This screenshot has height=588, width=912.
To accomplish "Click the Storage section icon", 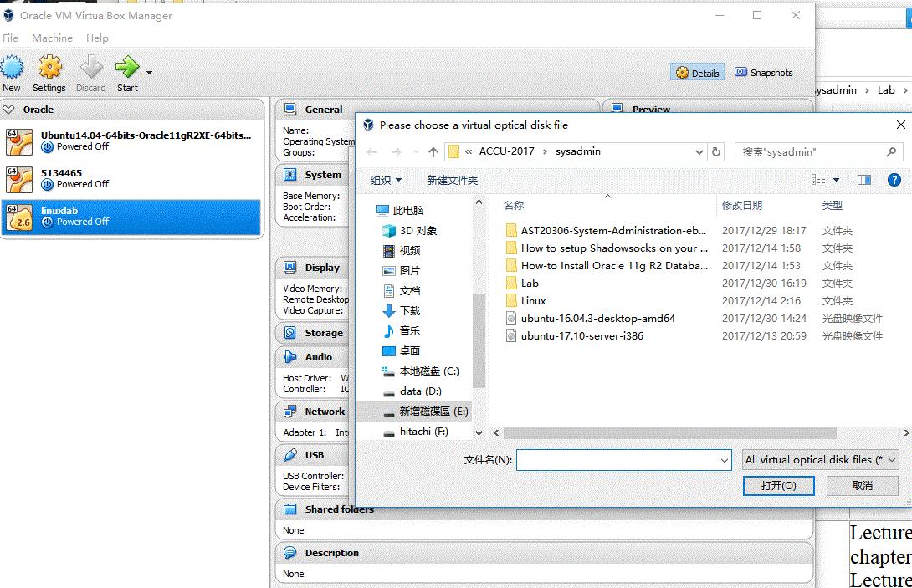I will click(x=289, y=332).
